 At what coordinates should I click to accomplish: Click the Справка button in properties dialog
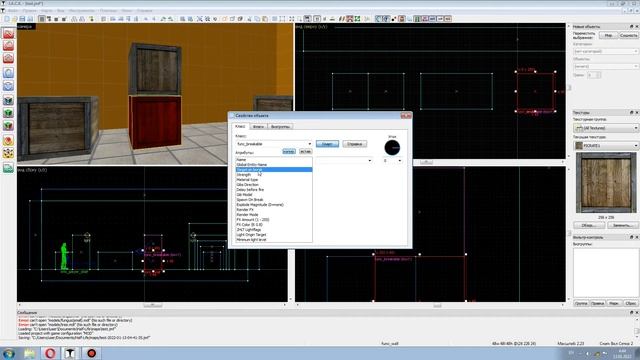pyautogui.click(x=354, y=144)
